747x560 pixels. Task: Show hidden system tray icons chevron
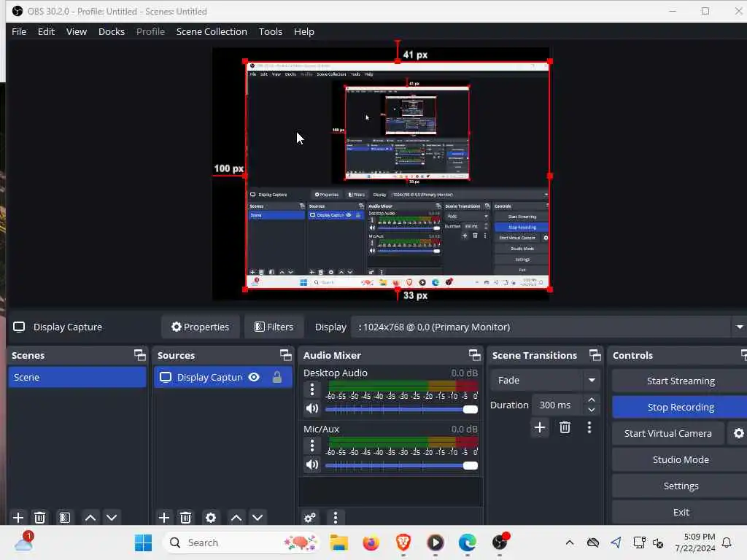569,542
